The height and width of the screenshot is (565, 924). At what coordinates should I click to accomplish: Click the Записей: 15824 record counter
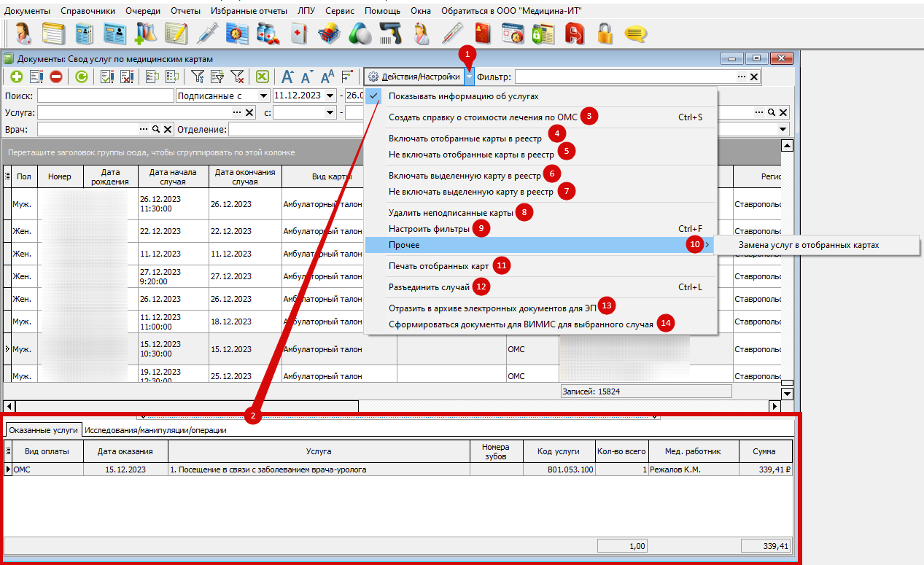[x=645, y=391]
